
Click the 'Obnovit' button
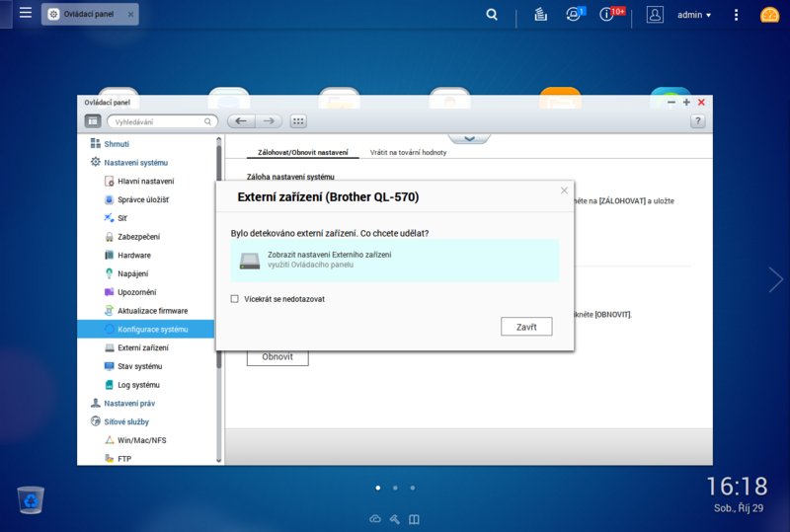[x=276, y=356]
